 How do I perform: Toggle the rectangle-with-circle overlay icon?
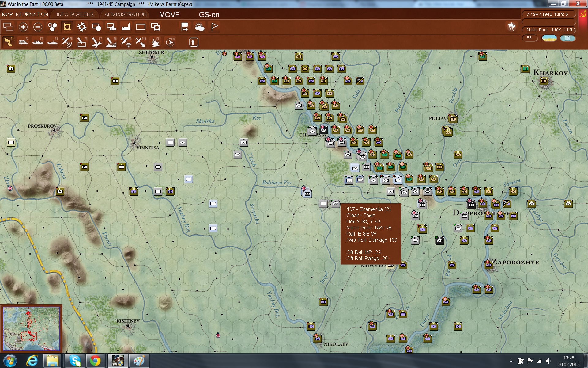pyautogui.click(x=96, y=27)
